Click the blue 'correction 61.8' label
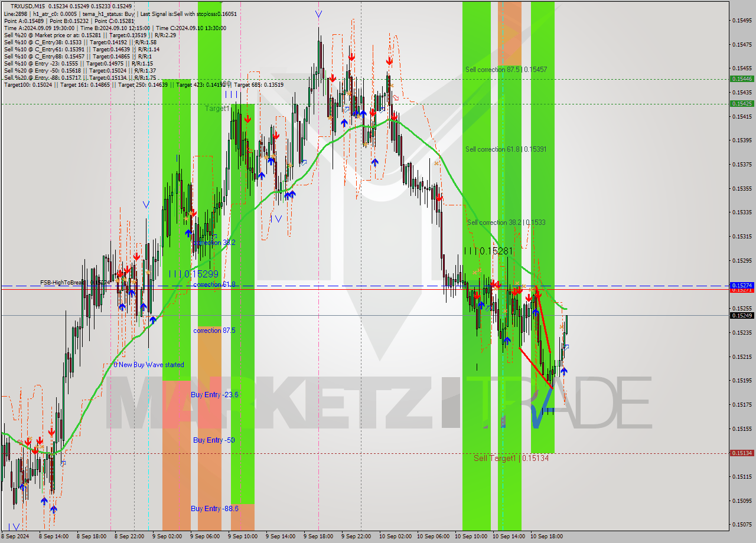Viewport: 756px width, 543px height. 214,284
